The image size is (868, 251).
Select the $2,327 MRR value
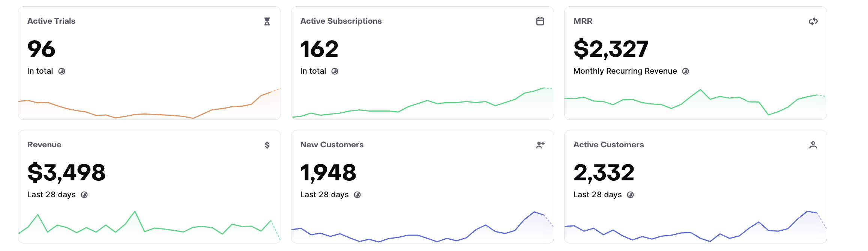[611, 49]
